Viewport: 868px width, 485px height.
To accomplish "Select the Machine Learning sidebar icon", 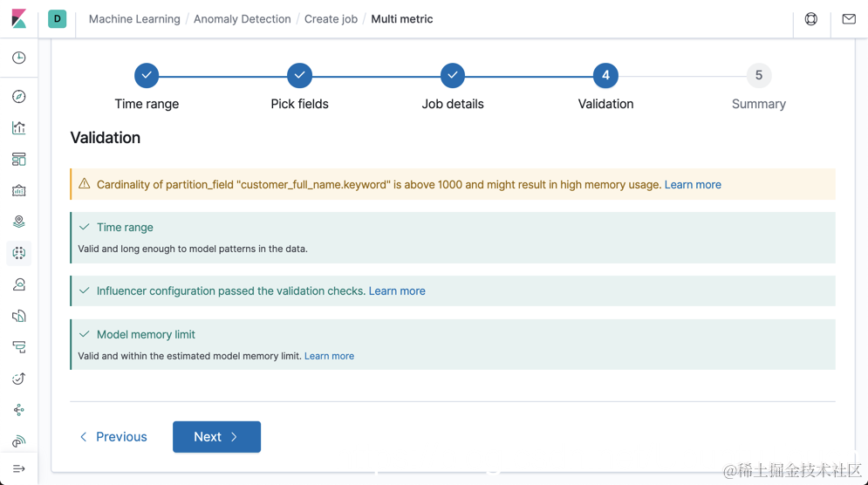I will point(18,253).
